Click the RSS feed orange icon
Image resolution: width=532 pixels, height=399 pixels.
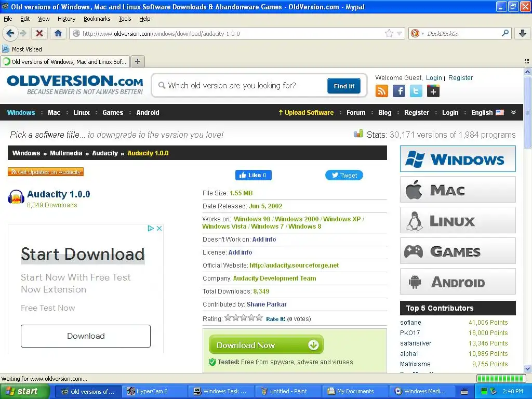point(381,91)
